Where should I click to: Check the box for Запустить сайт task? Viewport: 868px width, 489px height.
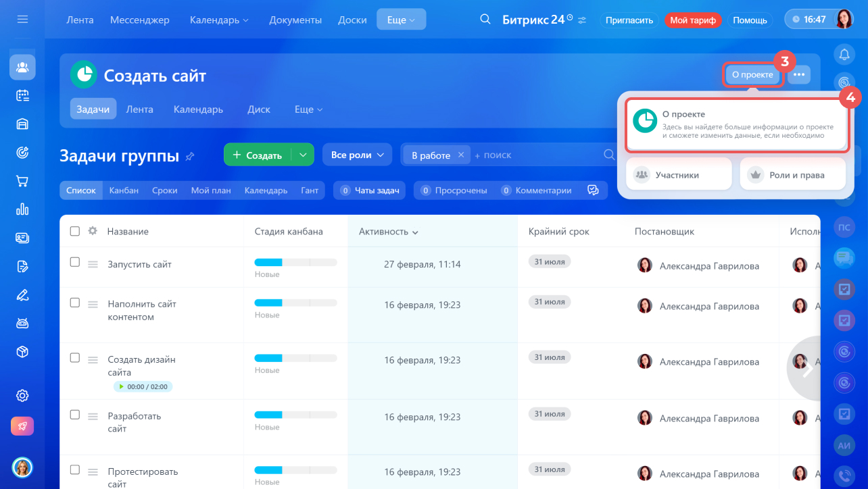click(x=75, y=262)
